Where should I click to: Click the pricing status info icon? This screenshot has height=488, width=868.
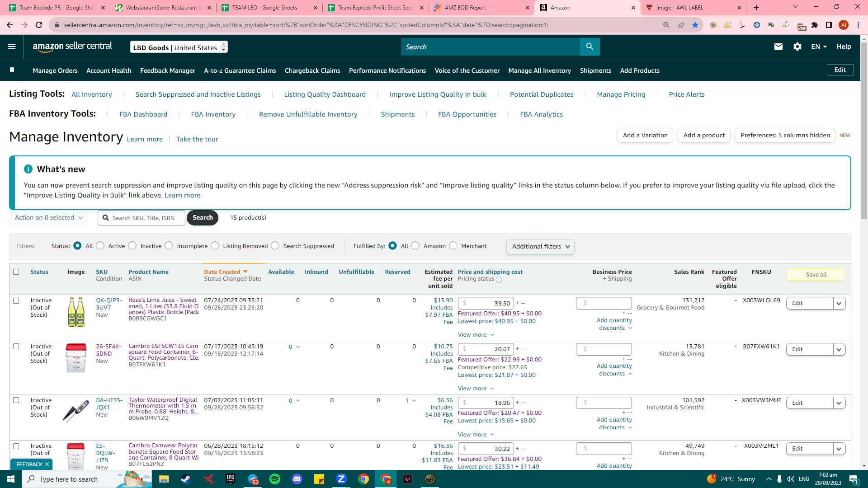(499, 280)
